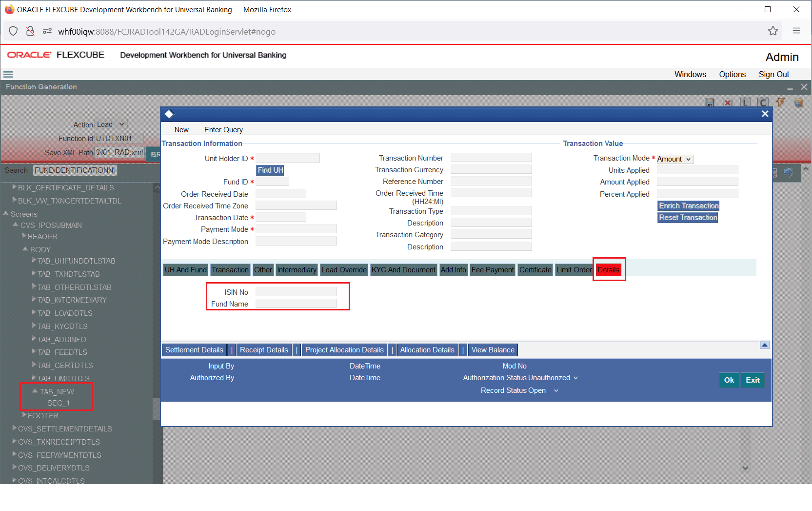Select the SEC_1 tree item
This screenshot has height=511, width=812.
(59, 403)
